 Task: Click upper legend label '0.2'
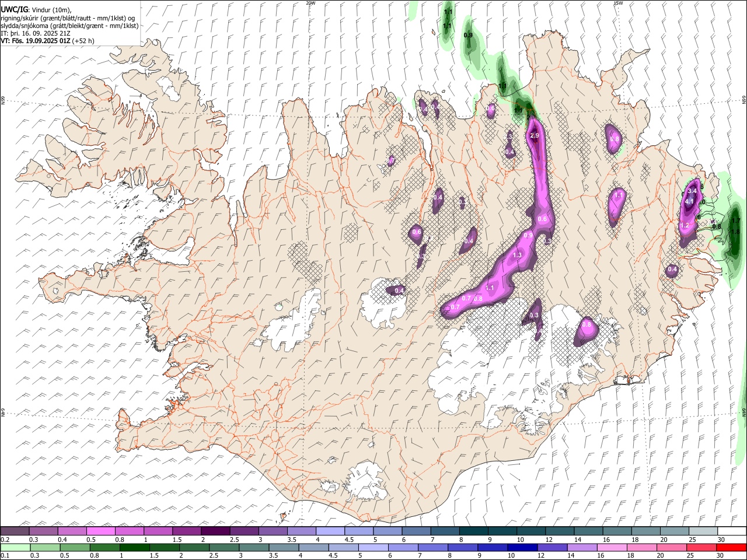tap(5, 540)
